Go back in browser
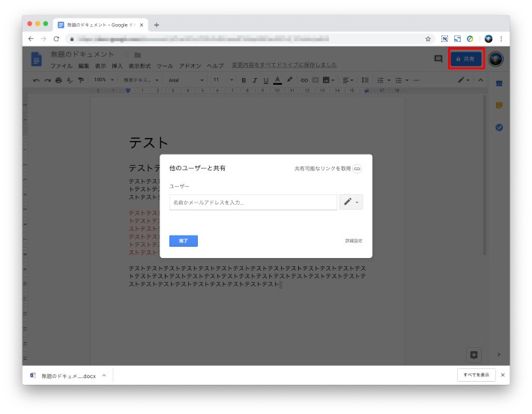The height and width of the screenshot is (414, 532). coord(31,39)
